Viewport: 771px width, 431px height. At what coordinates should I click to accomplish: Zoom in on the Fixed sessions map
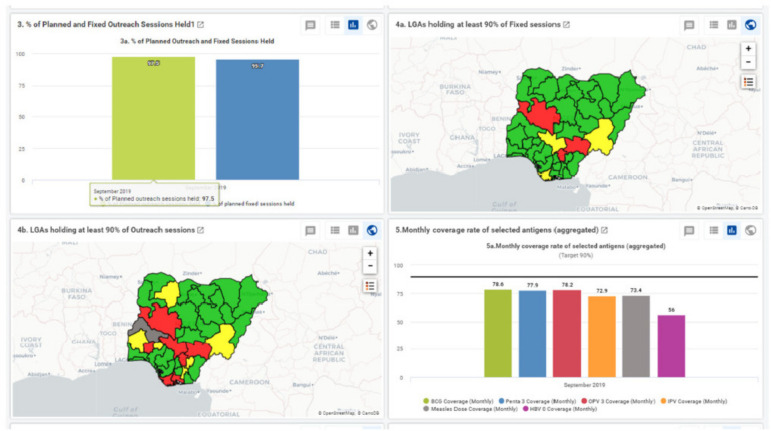click(x=748, y=48)
